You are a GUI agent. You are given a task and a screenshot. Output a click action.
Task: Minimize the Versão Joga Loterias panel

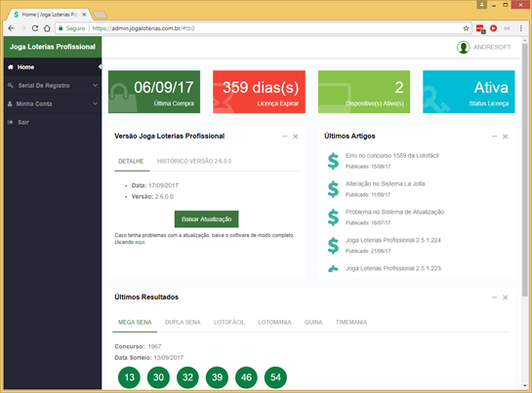[x=285, y=137]
